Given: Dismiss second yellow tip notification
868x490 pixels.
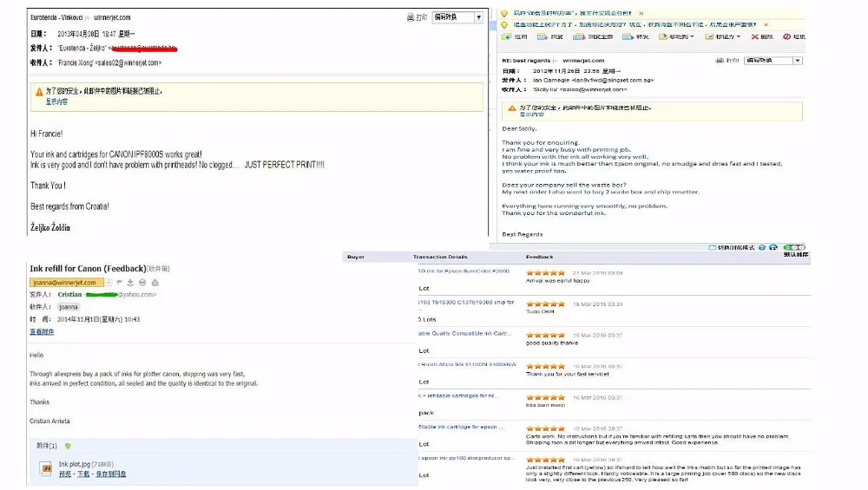Looking at the screenshot, I should (766, 25).
